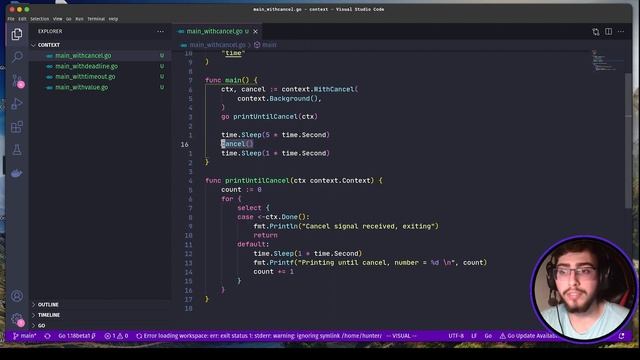
Task: Expand the GO section
Action: 100,326
